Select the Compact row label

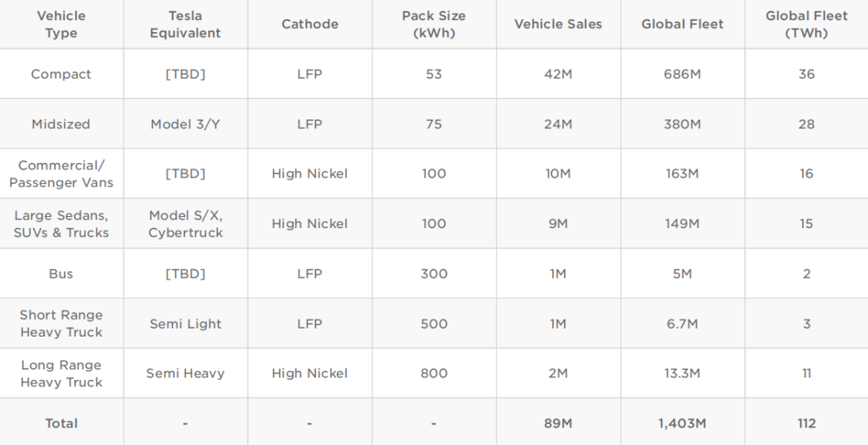tap(61, 74)
